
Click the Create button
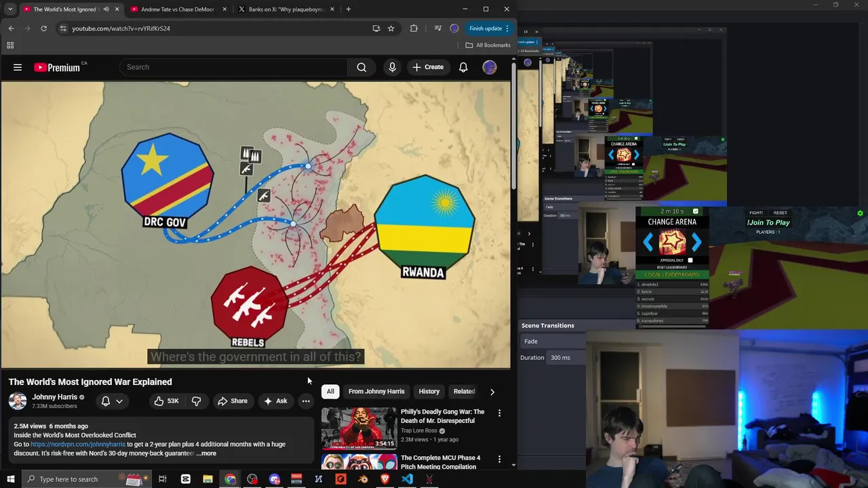[x=428, y=67]
